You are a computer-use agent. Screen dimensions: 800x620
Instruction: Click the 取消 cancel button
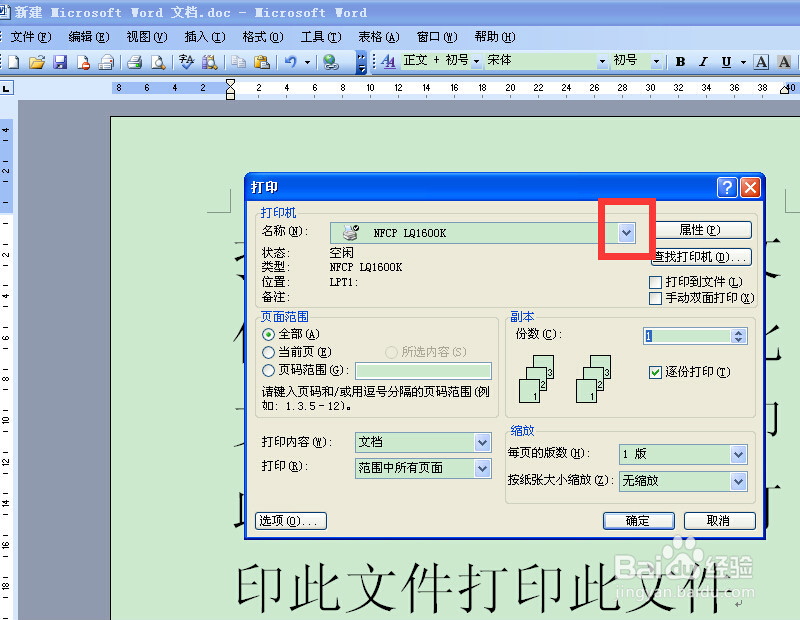(x=719, y=521)
